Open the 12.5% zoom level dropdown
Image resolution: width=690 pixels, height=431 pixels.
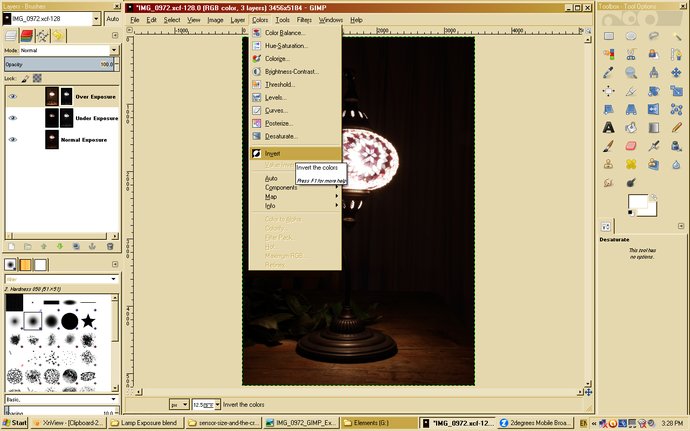tap(217, 404)
